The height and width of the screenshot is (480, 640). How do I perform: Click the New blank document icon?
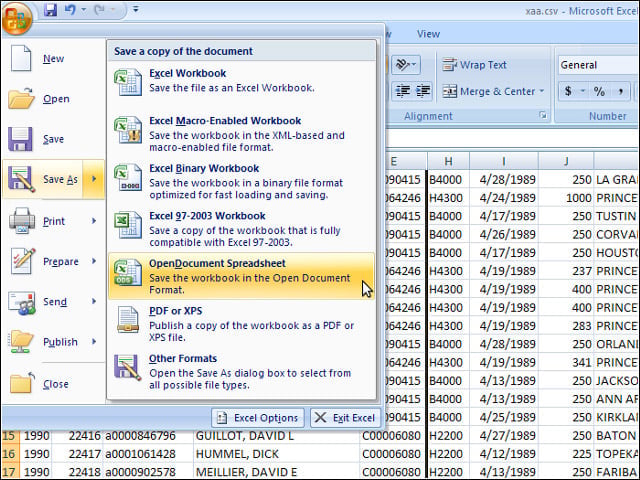pyautogui.click(x=20, y=58)
